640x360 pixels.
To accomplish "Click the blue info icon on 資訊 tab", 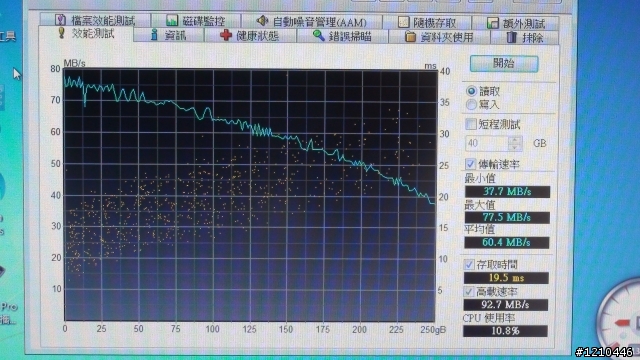I will pos(154,35).
